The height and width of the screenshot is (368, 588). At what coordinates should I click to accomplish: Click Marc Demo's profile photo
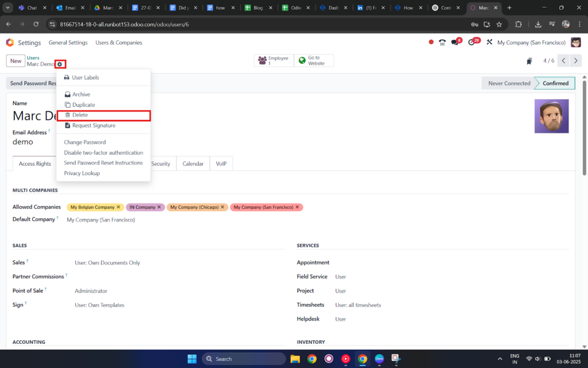click(551, 116)
